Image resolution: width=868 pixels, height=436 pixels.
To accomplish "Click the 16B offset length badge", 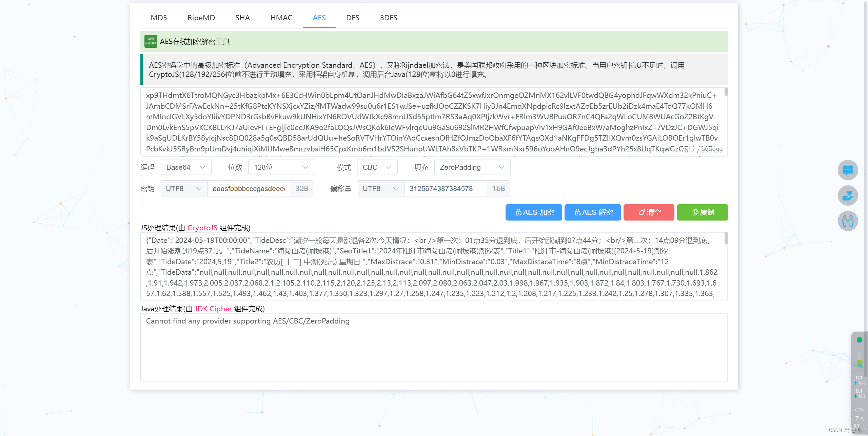I will click(498, 188).
